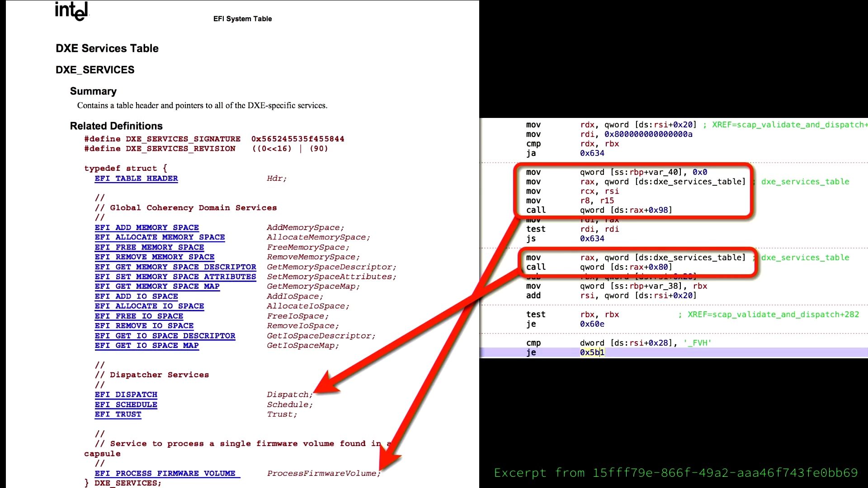Select the '_FVH' string constant
The width and height of the screenshot is (868, 488).
coord(698,343)
